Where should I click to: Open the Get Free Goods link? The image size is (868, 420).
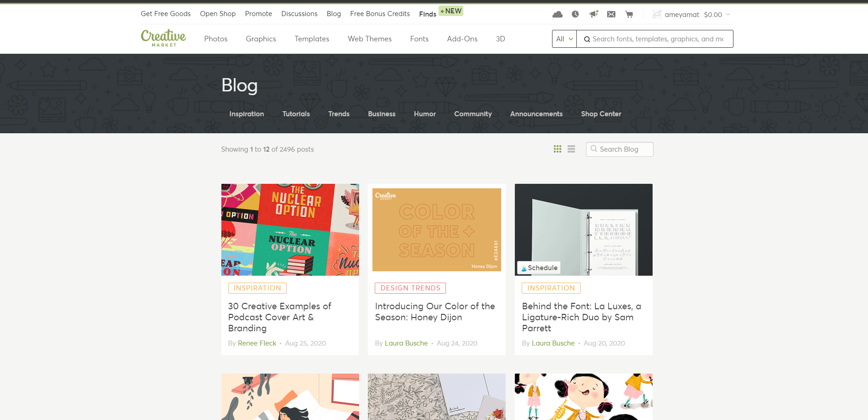point(166,14)
